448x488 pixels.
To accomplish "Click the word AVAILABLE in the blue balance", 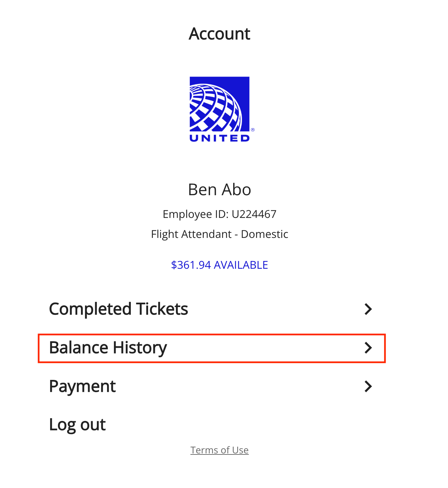I will coord(241,265).
